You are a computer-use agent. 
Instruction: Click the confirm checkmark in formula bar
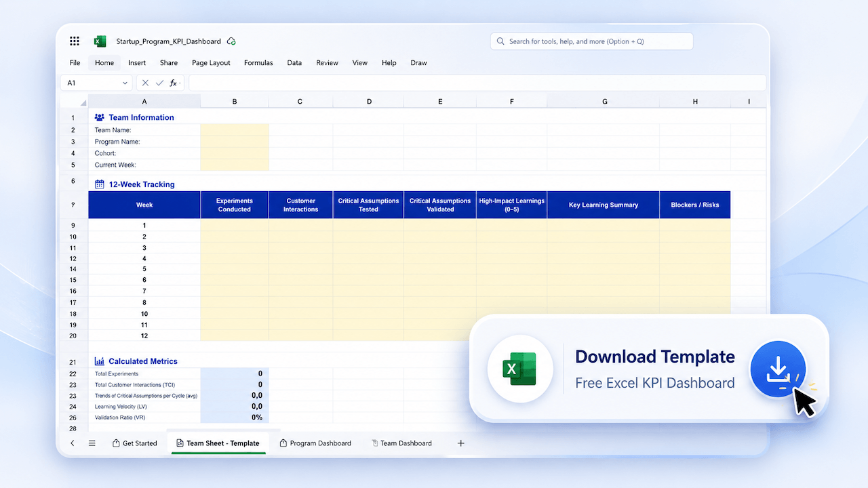click(x=159, y=83)
